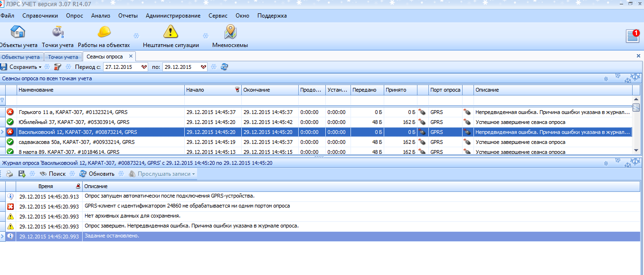Open the Файл menu
644x275 pixels.
pos(8,16)
